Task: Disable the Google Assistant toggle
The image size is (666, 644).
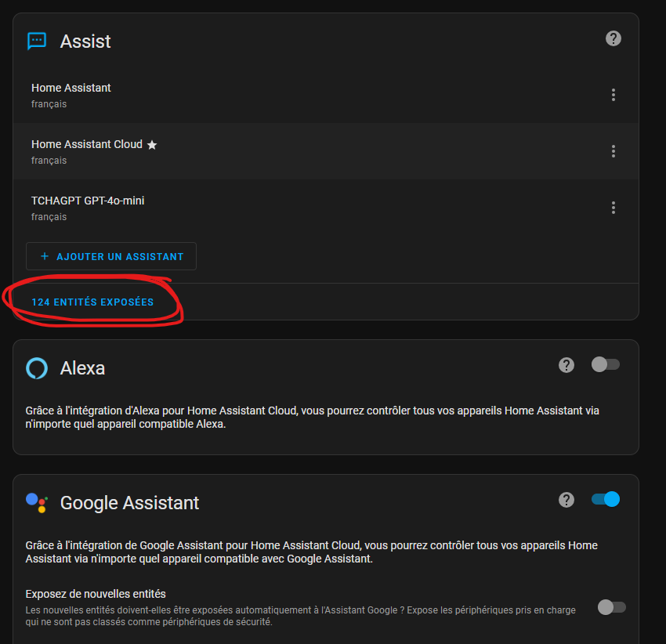Action: (x=606, y=500)
